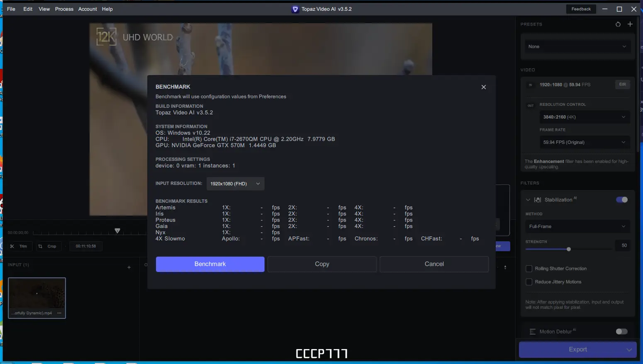
Task: Click the Proteus benchmark row label
Action: 166,220
